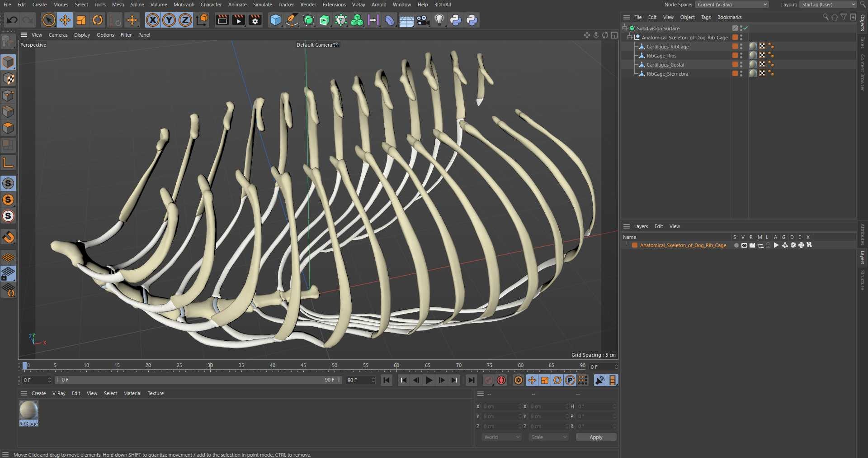Toggle eye visibility for Anatomical_Skeleton layer
Screen dimensions: 868x458
tap(744, 245)
